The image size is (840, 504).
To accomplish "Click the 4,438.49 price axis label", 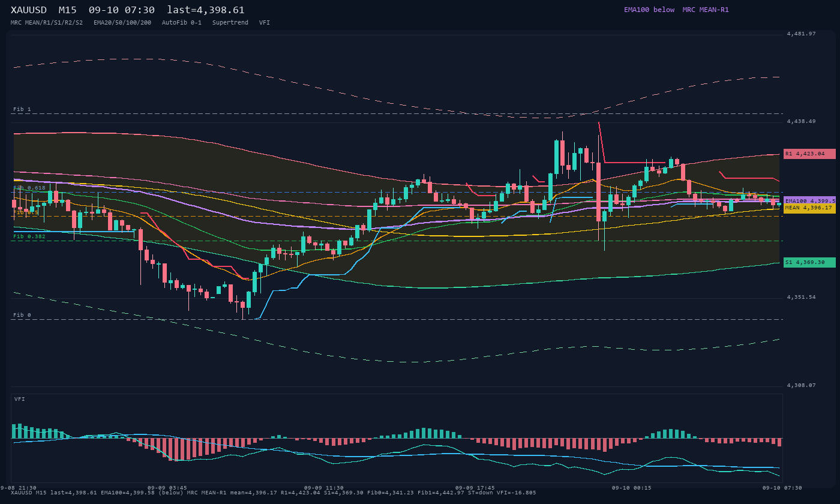I will (x=802, y=121).
